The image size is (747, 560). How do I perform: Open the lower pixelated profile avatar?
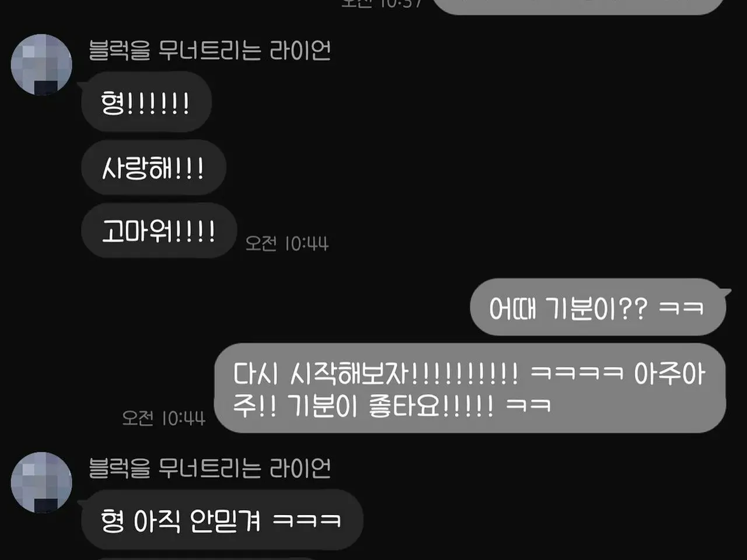[41, 482]
